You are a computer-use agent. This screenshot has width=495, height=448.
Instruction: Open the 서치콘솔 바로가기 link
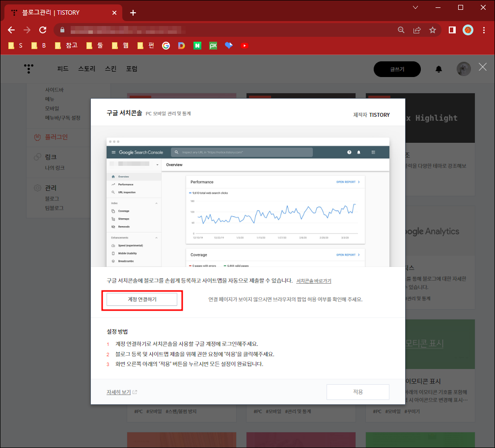(313, 280)
